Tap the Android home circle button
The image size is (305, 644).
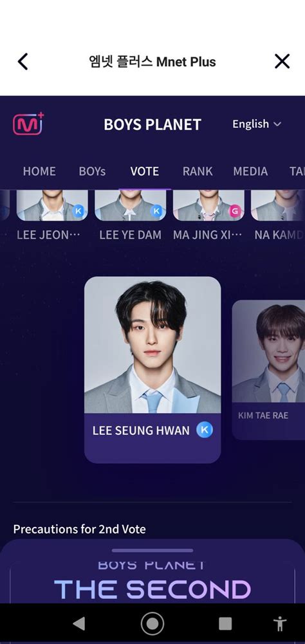[152, 624]
